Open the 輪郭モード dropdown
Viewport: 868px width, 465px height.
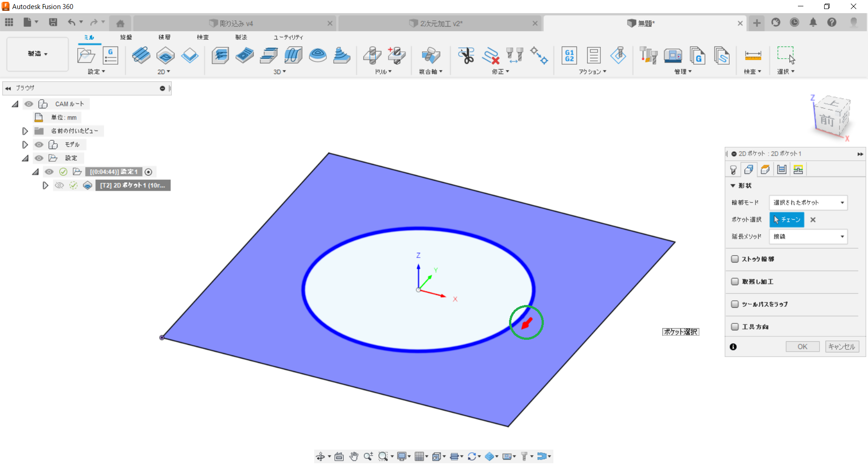808,202
